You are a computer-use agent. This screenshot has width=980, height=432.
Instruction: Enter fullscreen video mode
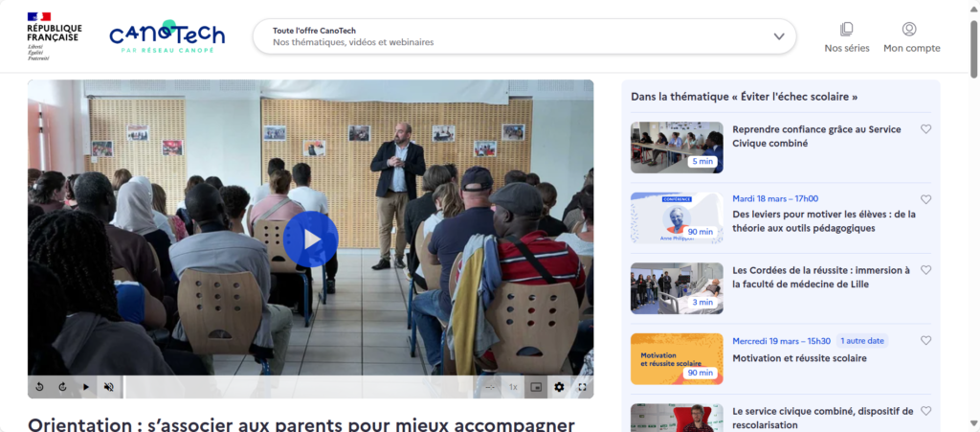coord(582,387)
